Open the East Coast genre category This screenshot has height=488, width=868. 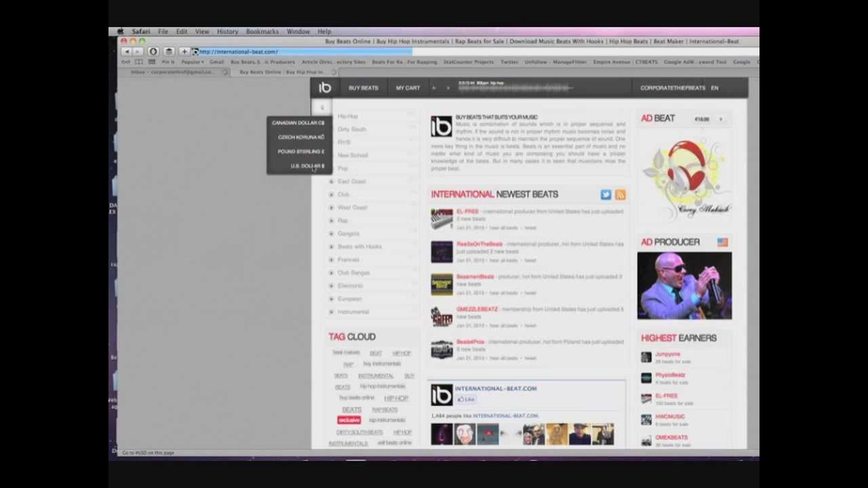point(352,182)
